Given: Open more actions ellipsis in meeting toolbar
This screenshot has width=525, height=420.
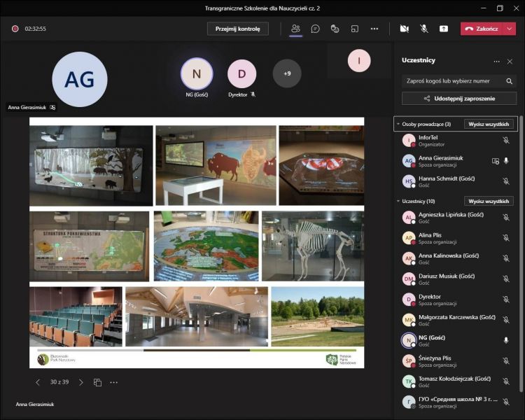Looking at the screenshot, I should pyautogui.click(x=374, y=29).
